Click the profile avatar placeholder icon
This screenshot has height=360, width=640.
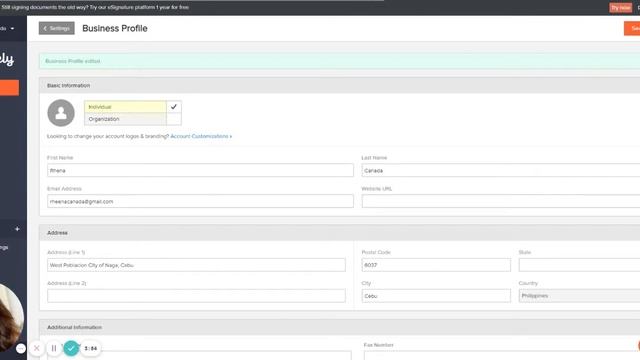point(61,113)
